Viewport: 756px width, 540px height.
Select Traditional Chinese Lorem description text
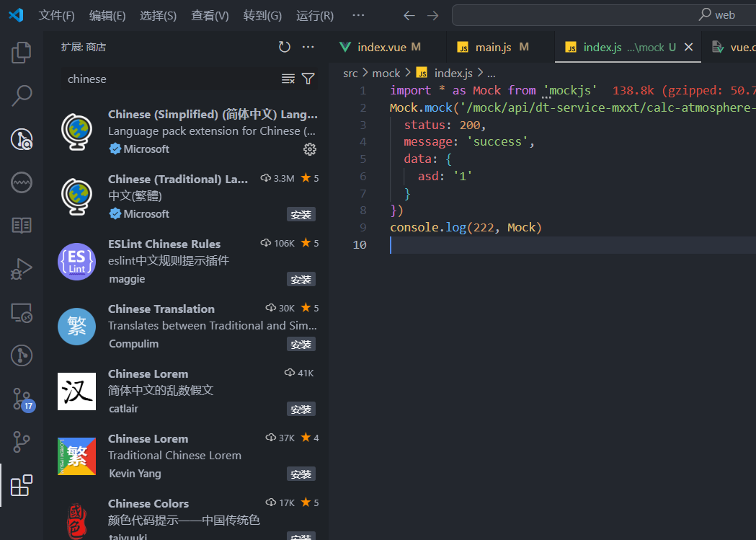(x=174, y=456)
